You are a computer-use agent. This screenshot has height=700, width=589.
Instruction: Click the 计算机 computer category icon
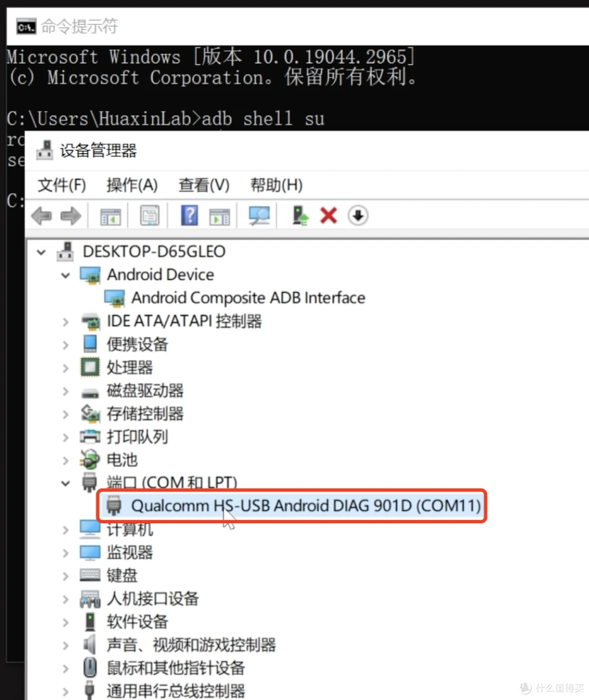click(90, 529)
